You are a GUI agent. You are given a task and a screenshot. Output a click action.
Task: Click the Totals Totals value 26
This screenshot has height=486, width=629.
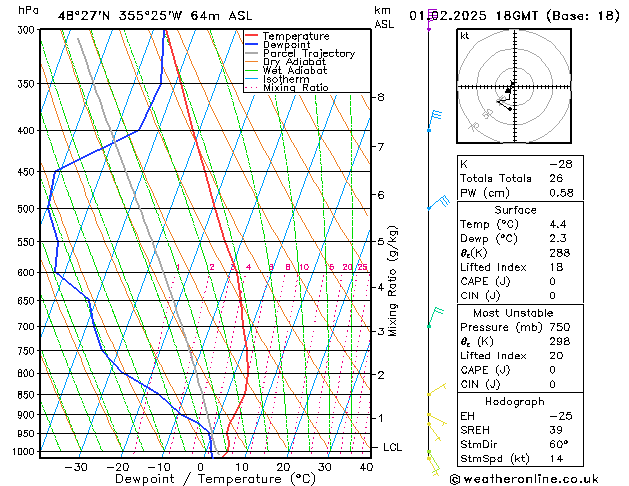pos(556,178)
